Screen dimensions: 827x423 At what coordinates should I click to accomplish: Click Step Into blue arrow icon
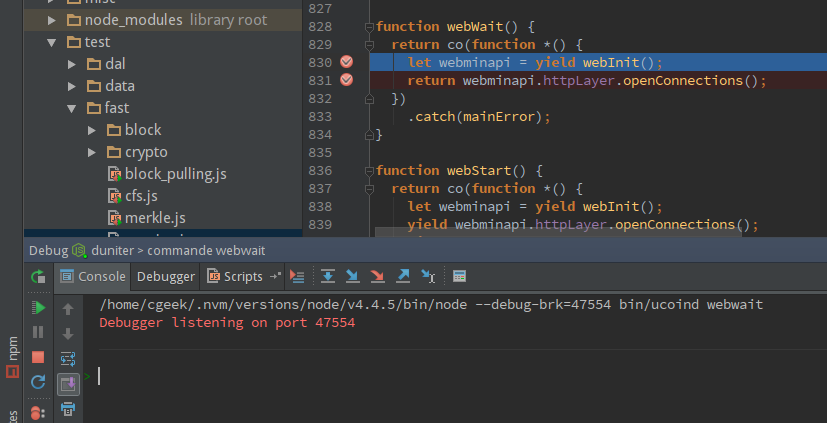(352, 276)
